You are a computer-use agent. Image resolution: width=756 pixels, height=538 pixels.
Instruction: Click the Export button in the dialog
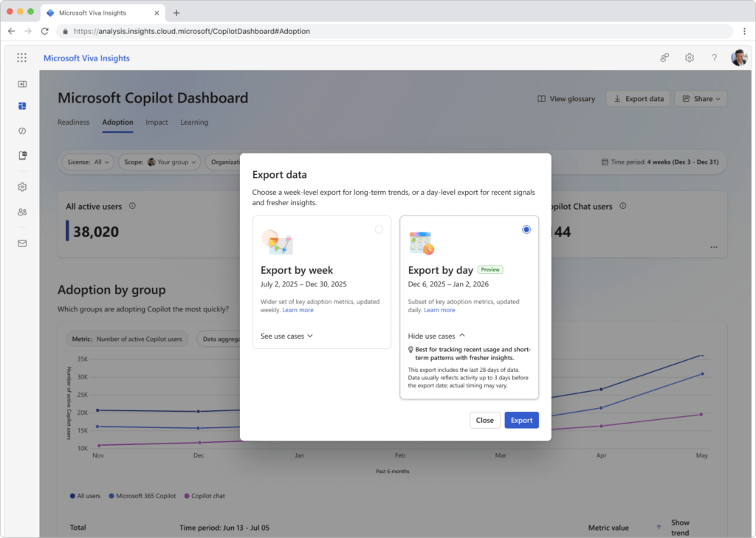pos(521,419)
